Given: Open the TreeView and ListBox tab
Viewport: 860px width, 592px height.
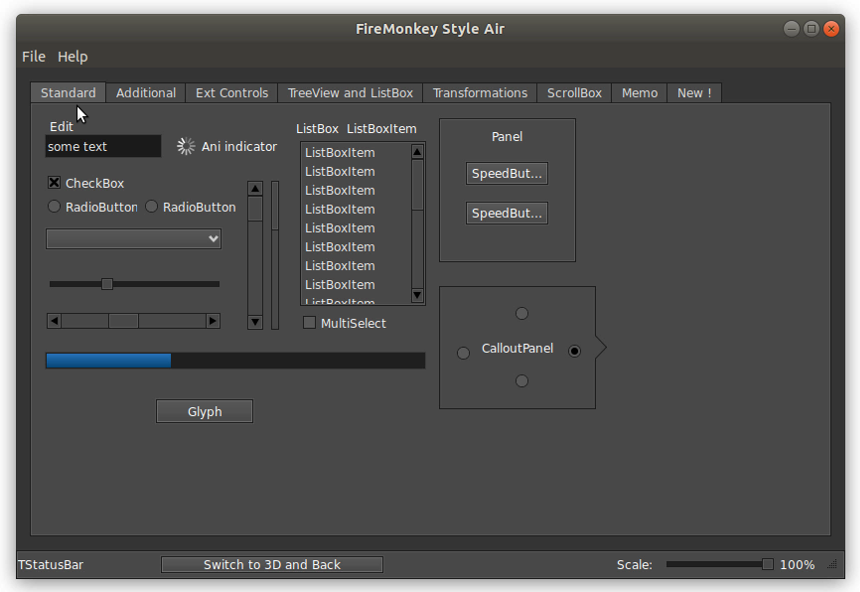Looking at the screenshot, I should 350,93.
